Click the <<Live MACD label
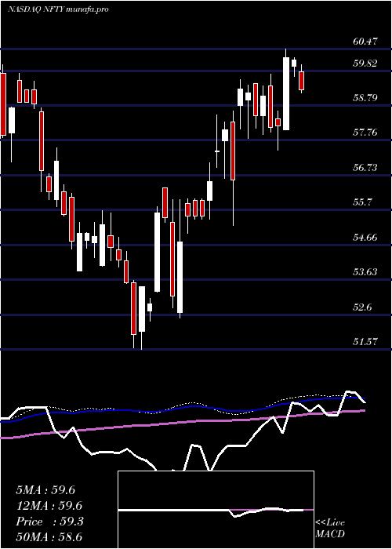This screenshot has width=392, height=549. coord(330,529)
